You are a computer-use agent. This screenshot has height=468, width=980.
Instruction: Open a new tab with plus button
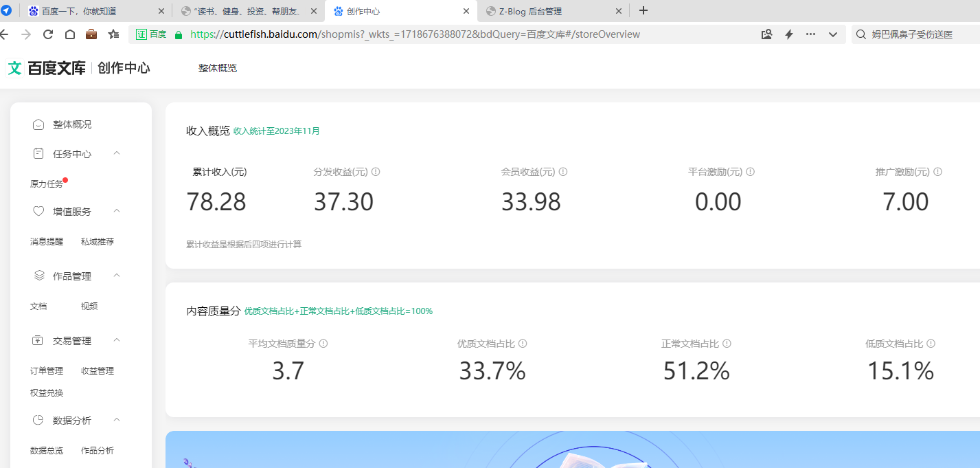643,10
